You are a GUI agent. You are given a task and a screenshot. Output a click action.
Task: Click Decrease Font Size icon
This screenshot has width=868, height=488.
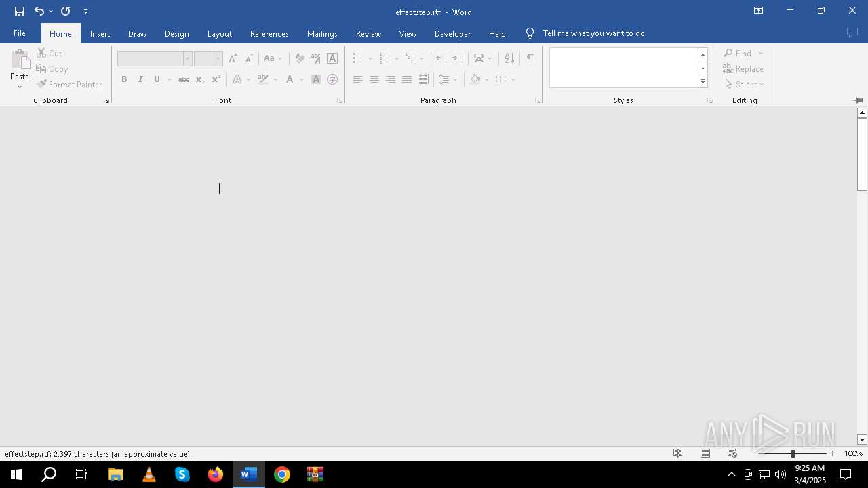click(249, 58)
